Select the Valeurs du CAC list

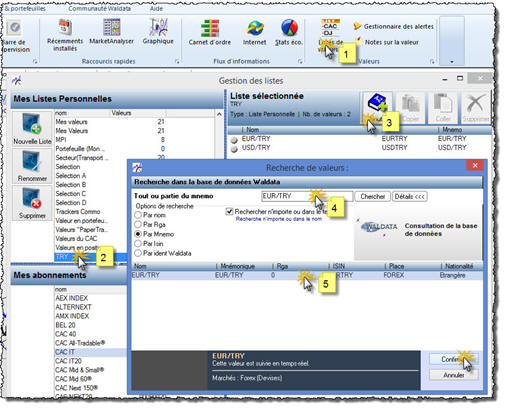point(76,239)
